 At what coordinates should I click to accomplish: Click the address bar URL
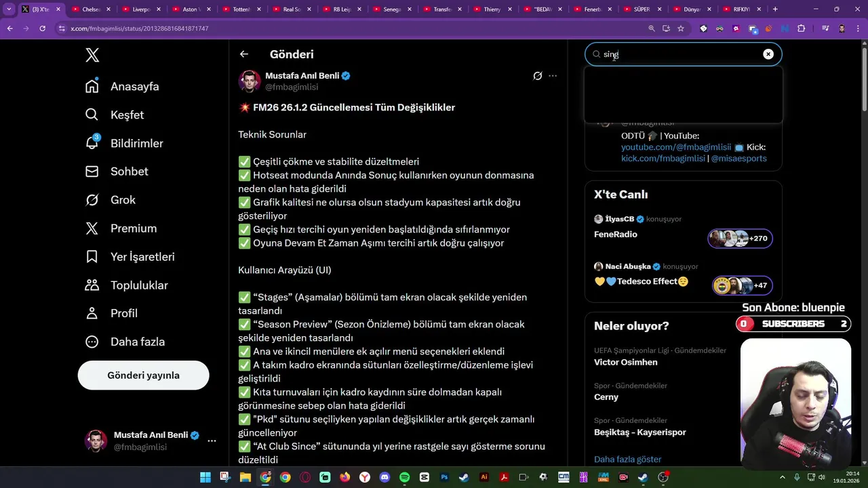click(139, 28)
